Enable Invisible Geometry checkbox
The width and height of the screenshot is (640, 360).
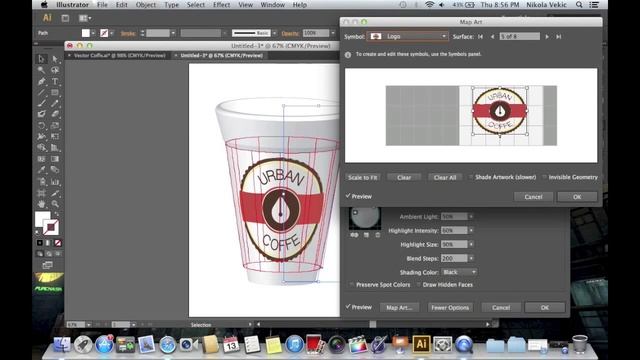point(544,177)
